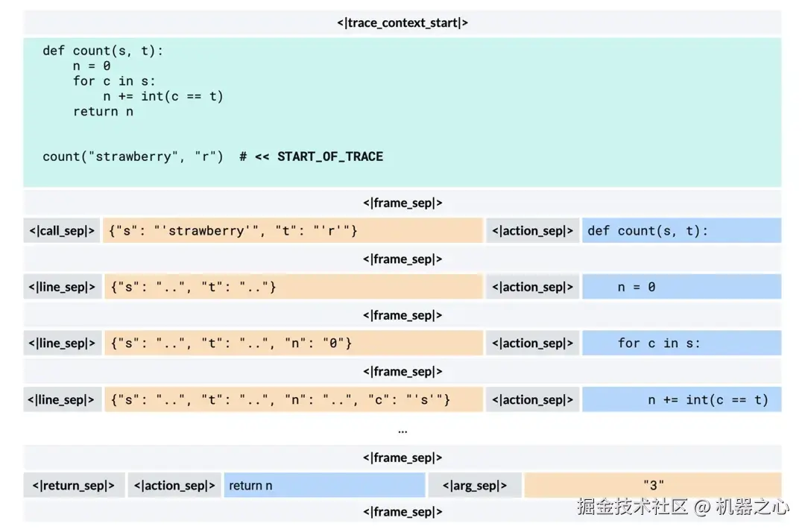
Task: Select the green source code block
Action: click(x=402, y=113)
